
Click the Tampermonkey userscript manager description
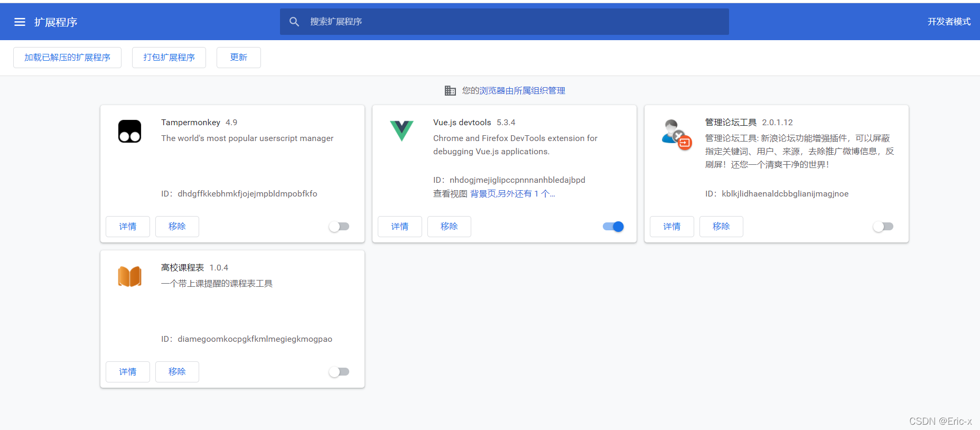click(247, 138)
